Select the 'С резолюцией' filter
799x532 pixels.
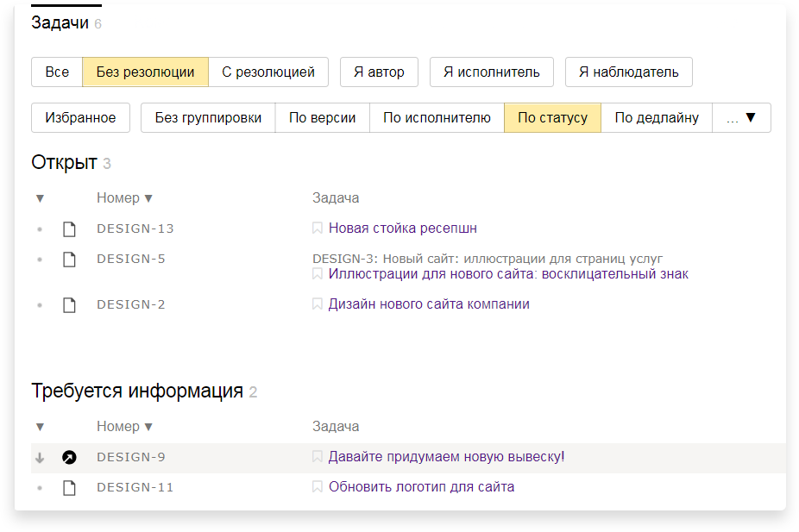tap(268, 72)
